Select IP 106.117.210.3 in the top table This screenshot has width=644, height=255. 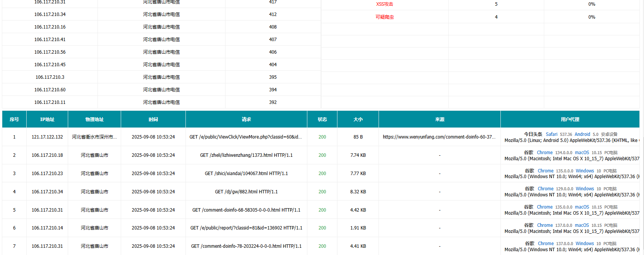50,77
